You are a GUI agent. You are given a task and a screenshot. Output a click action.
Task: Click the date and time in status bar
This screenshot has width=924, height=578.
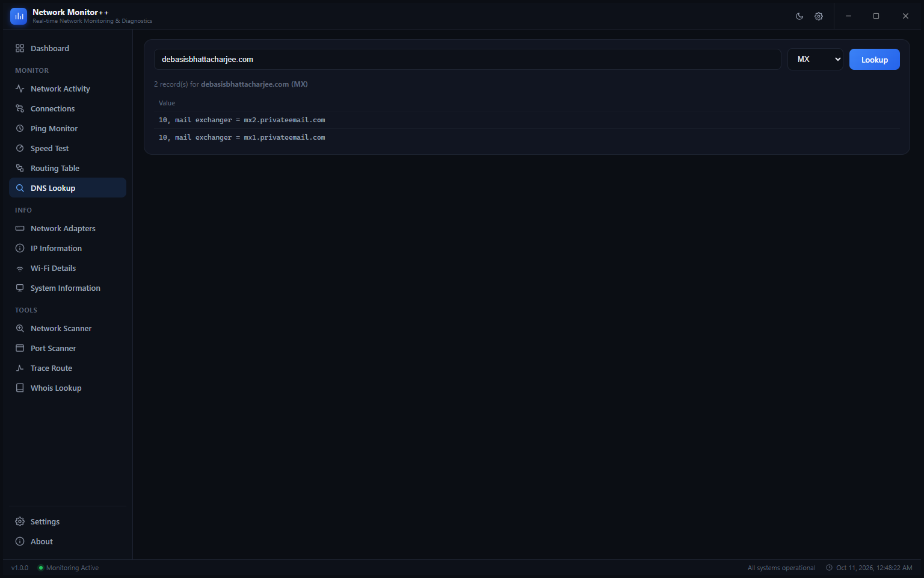point(869,568)
